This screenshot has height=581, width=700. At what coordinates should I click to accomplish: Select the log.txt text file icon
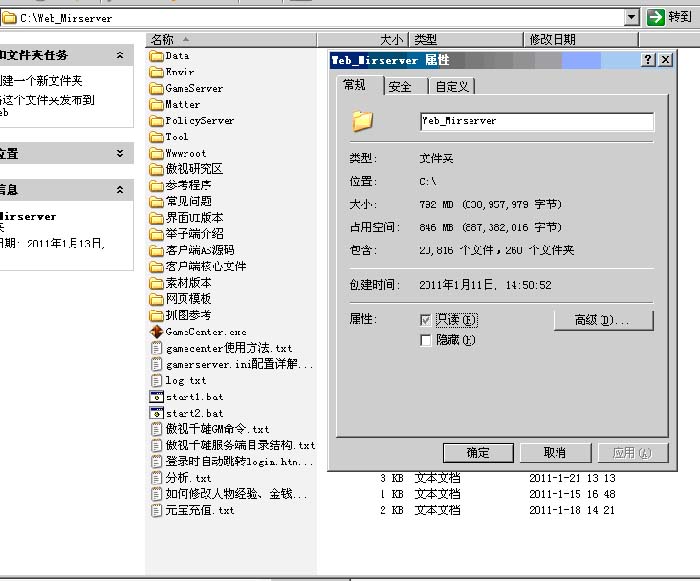[156, 380]
